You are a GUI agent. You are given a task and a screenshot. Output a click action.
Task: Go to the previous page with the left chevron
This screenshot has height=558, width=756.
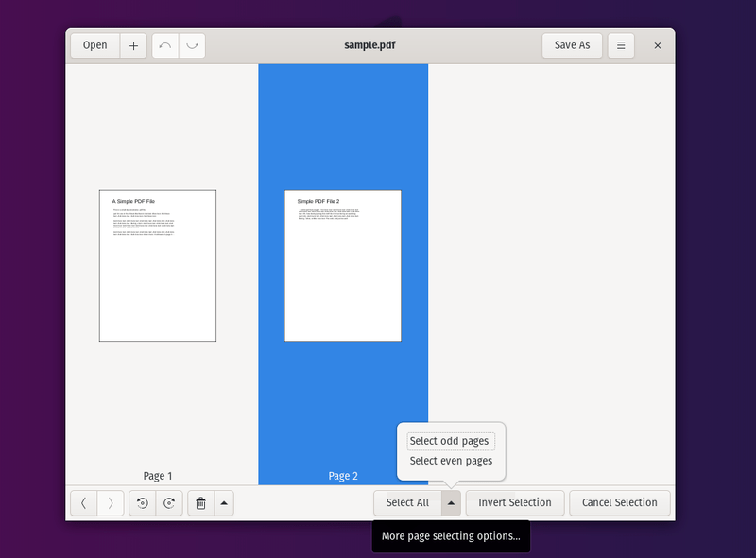(83, 502)
